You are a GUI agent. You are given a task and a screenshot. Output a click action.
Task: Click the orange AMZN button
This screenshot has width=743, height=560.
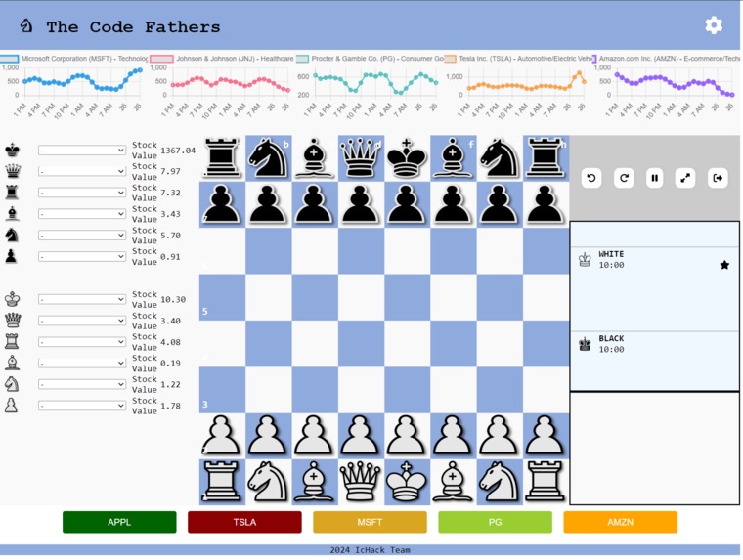click(620, 522)
